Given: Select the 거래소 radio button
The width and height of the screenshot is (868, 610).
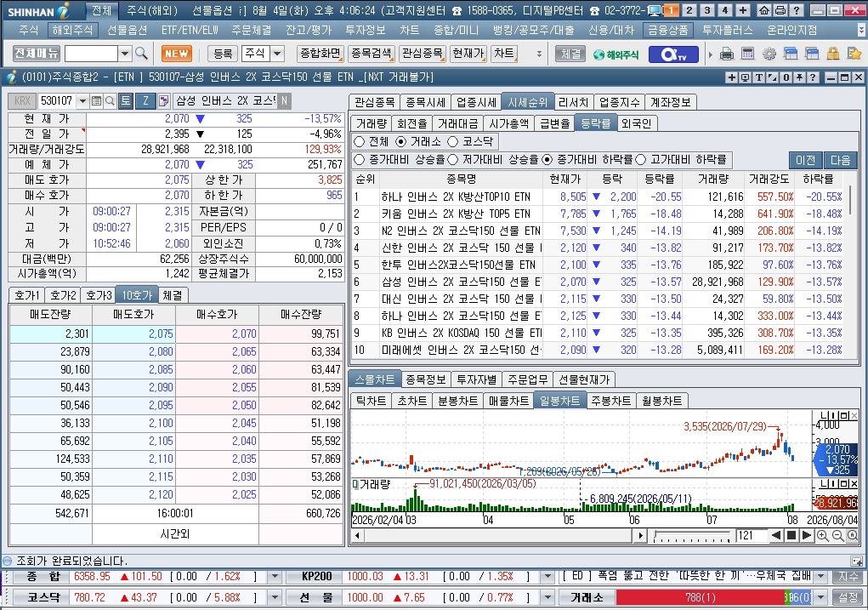Looking at the screenshot, I should [x=400, y=142].
